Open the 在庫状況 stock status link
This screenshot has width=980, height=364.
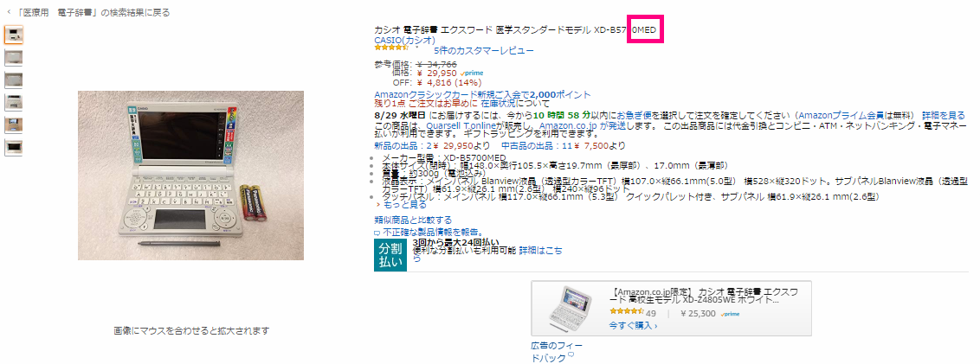498,104
